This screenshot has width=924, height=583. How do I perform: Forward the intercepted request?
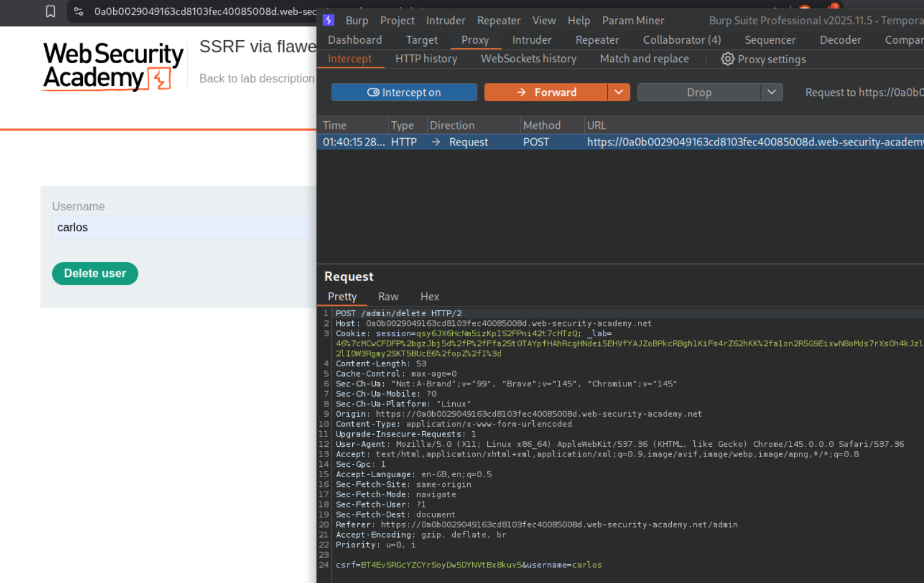pos(546,93)
